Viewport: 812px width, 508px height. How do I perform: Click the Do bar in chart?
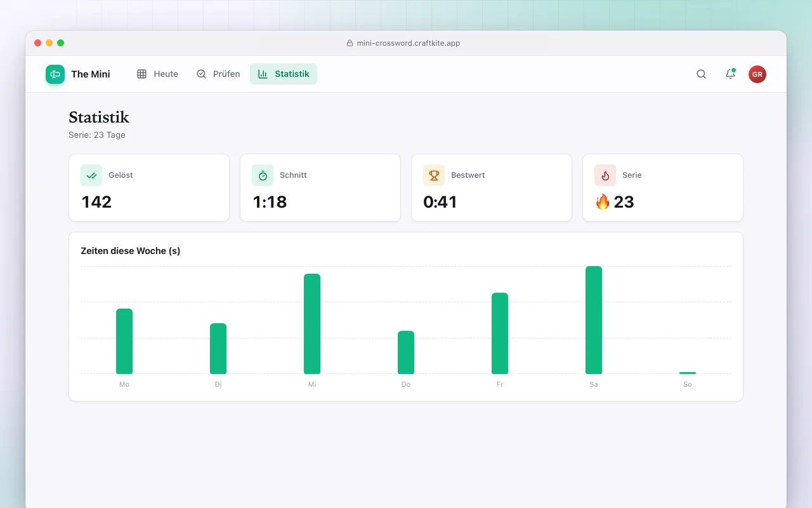[x=406, y=352]
